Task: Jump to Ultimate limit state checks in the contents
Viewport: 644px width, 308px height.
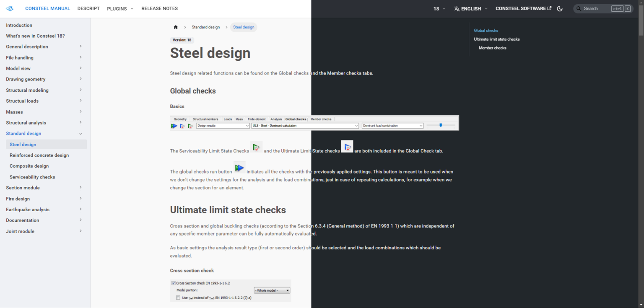Action: (x=496, y=39)
